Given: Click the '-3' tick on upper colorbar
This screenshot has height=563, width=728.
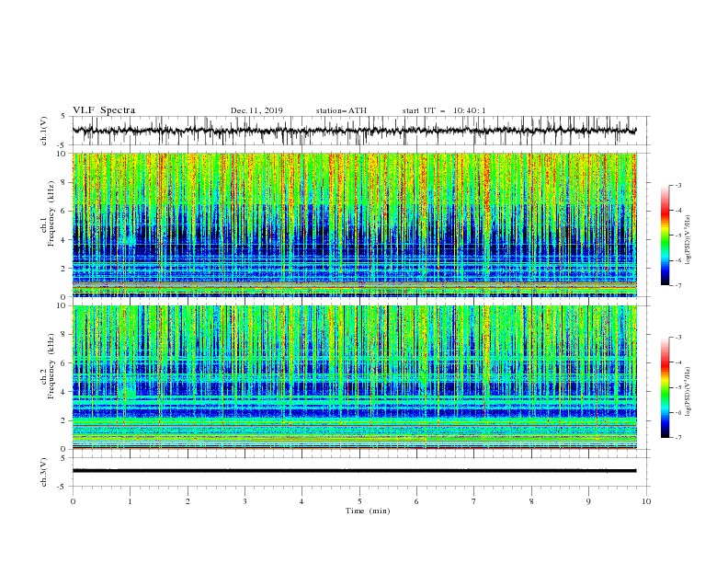Looking at the screenshot, I should point(677,185).
